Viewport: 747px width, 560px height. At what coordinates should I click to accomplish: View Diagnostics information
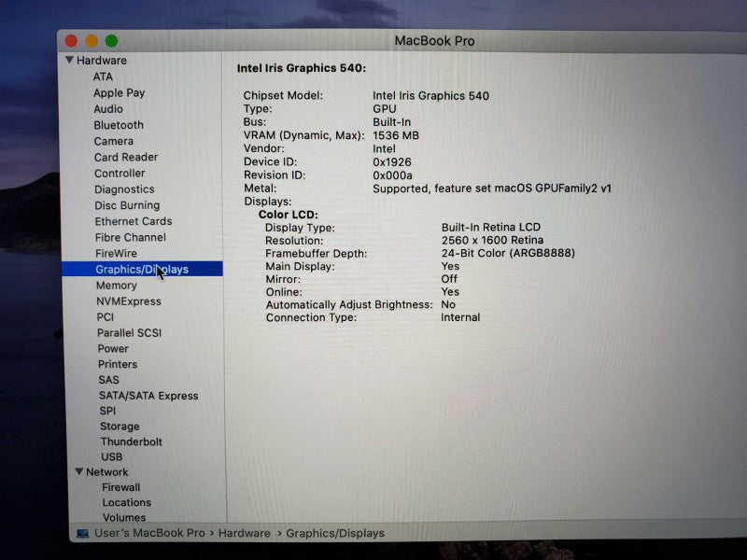[124, 189]
